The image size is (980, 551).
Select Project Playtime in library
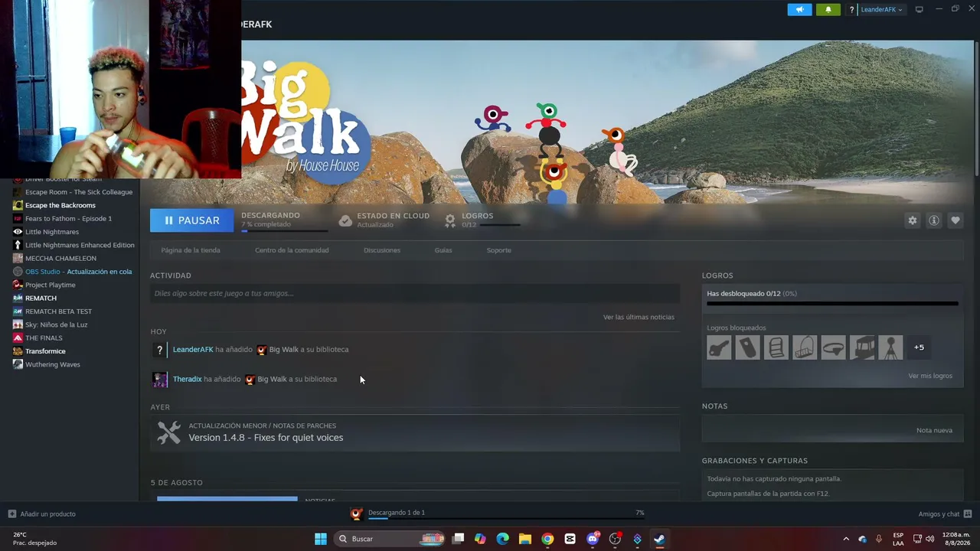pyautogui.click(x=50, y=285)
